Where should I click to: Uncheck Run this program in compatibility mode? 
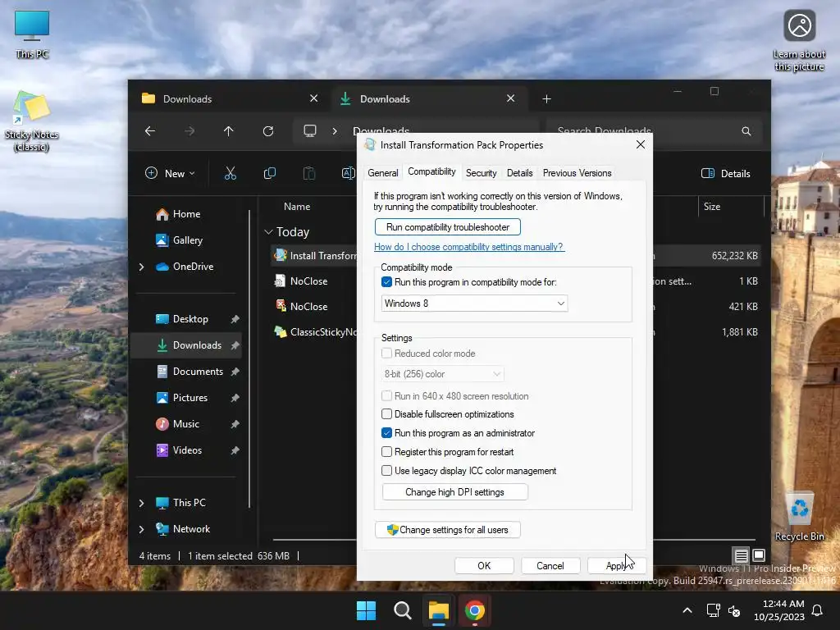386,282
